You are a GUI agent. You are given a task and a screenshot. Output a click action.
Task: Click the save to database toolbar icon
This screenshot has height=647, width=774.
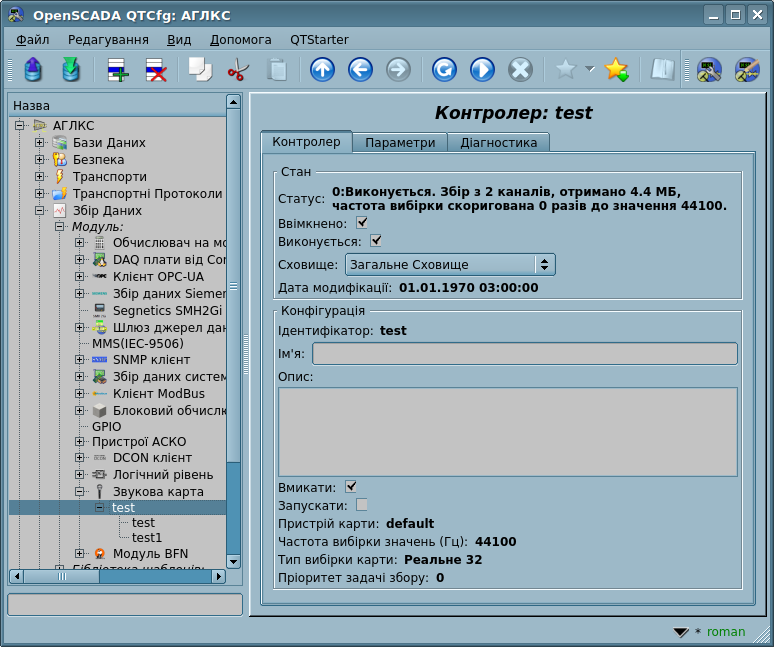tap(70, 70)
